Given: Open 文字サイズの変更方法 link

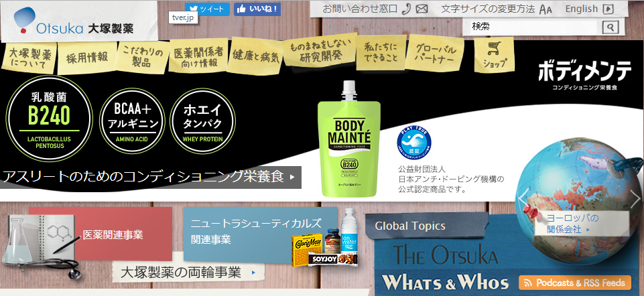Looking at the screenshot, I should (488, 9).
